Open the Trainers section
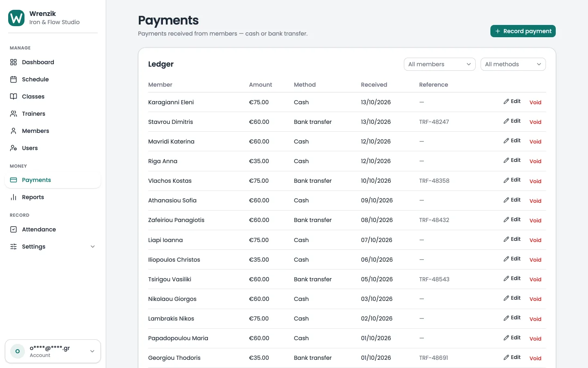This screenshot has width=588, height=368. [53, 114]
